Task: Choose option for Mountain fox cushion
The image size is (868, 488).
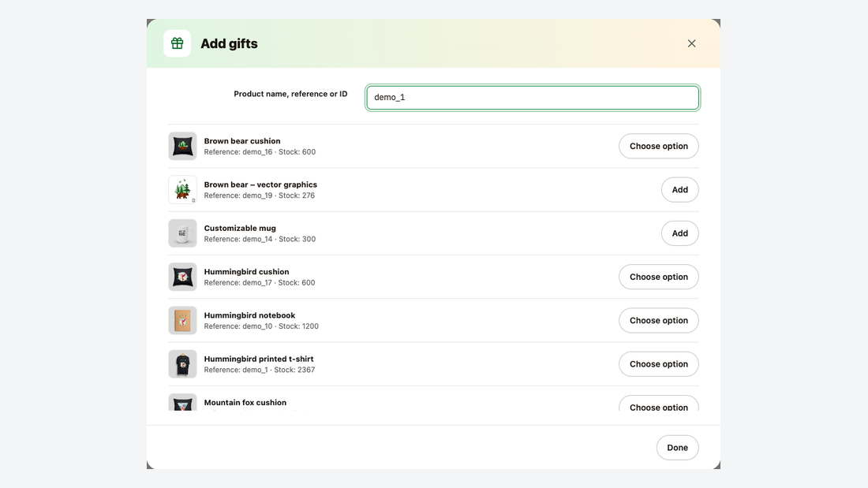Action: 659,404
